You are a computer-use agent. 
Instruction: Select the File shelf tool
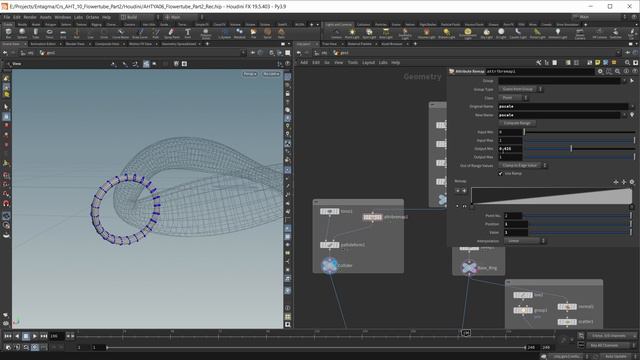tap(253, 33)
